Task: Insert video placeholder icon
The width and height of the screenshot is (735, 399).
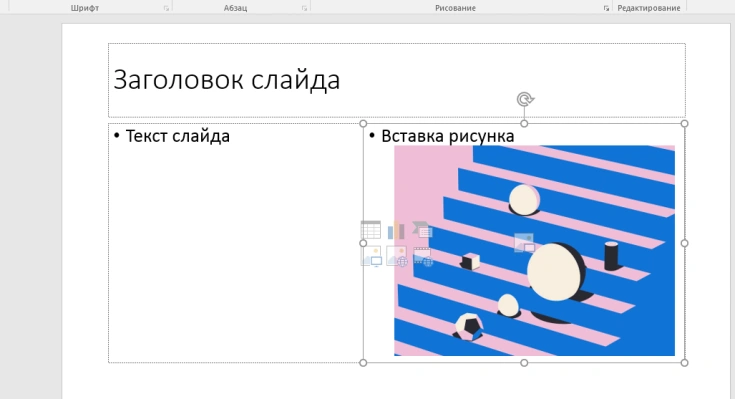Action: (423, 256)
